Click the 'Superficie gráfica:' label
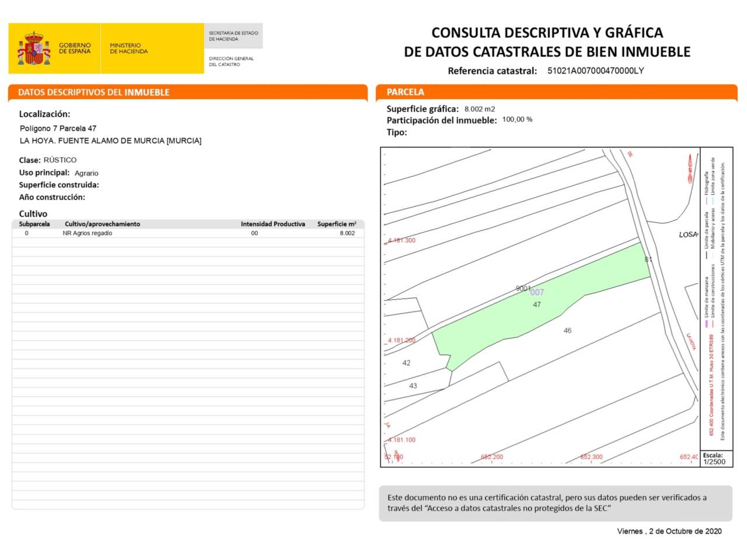 (423, 109)
